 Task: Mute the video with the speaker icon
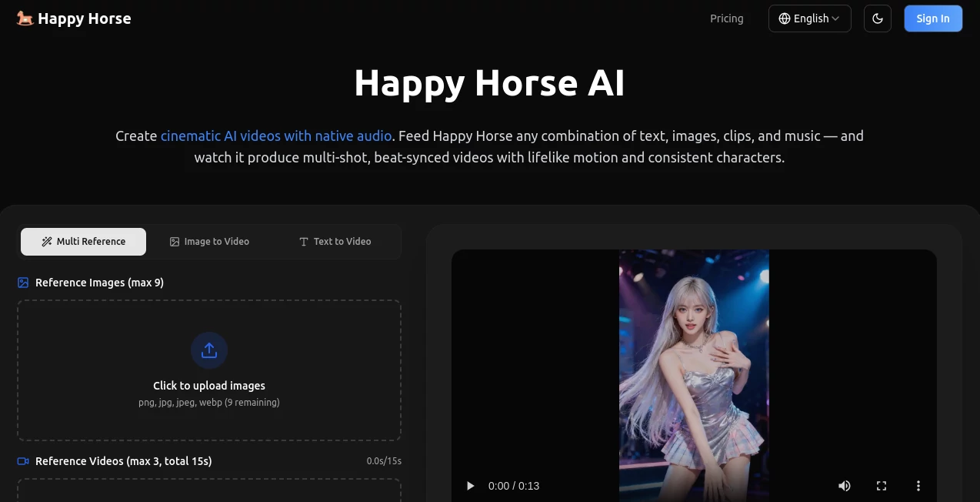click(845, 486)
